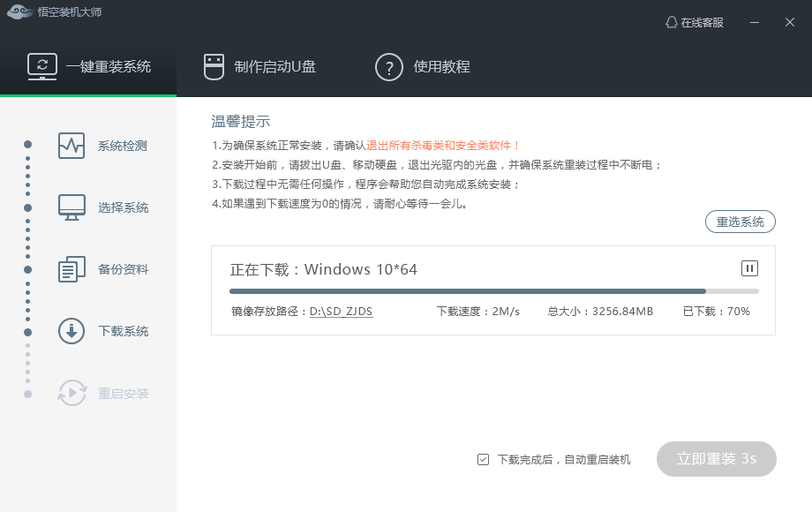Click the USB drive icon in header

214,66
